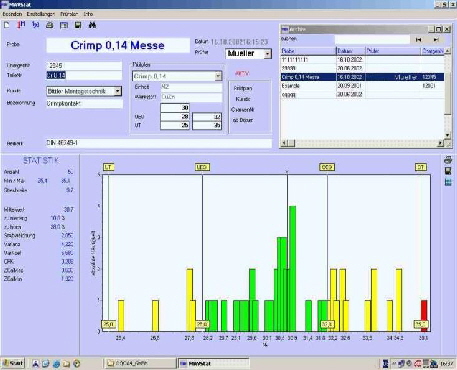Click the red histogram bar at far right
This screenshot has height=370, width=457.
click(424, 316)
